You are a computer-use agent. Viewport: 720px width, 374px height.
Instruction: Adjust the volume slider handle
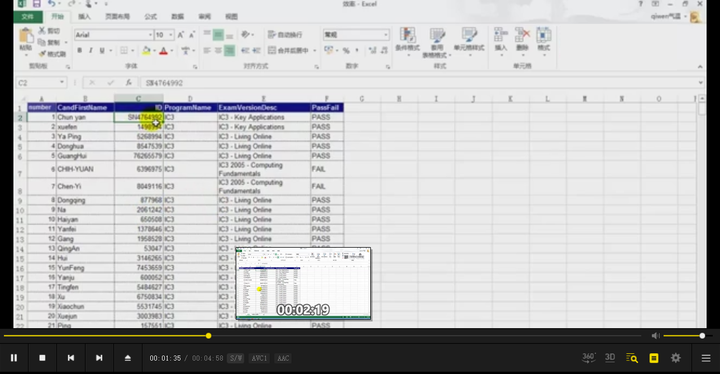702,336
